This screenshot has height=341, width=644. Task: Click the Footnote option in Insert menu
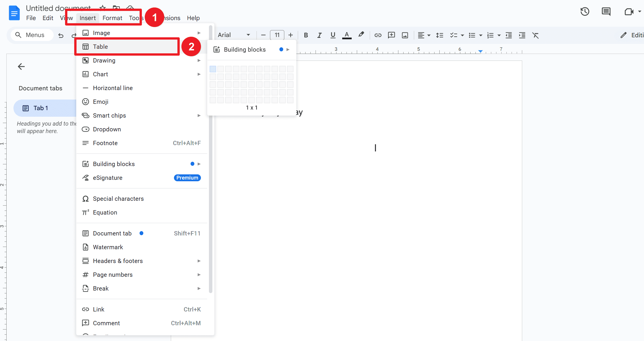pyautogui.click(x=105, y=143)
